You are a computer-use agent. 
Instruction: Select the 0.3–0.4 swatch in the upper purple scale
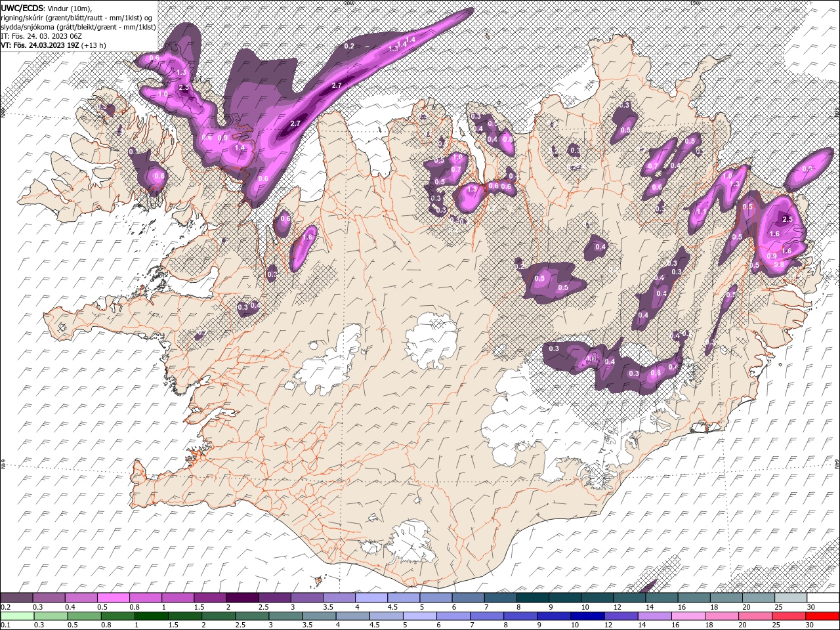(49, 598)
